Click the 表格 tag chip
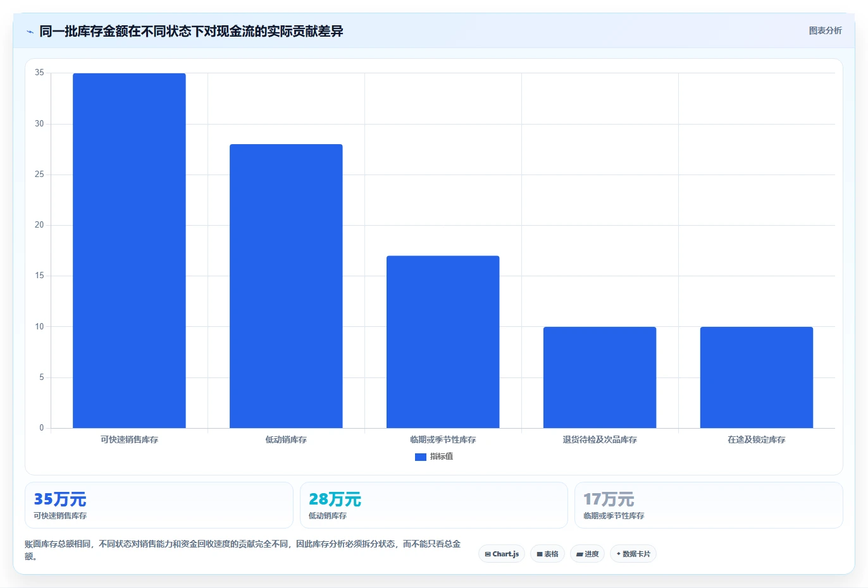The width and height of the screenshot is (868, 588). click(547, 554)
